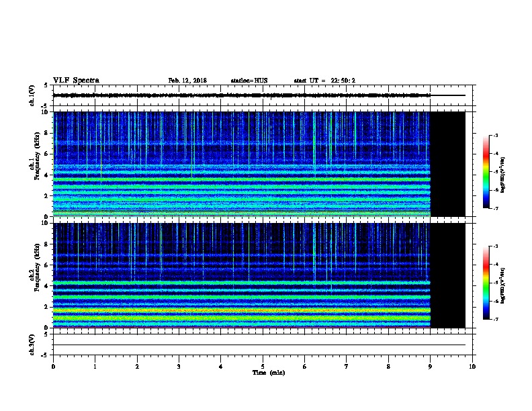Click time axis tick label "6"
The width and height of the screenshot is (532, 411).
coord(305,366)
